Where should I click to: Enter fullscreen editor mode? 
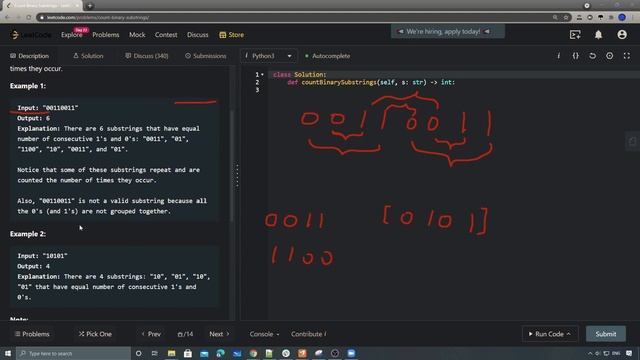tap(627, 56)
